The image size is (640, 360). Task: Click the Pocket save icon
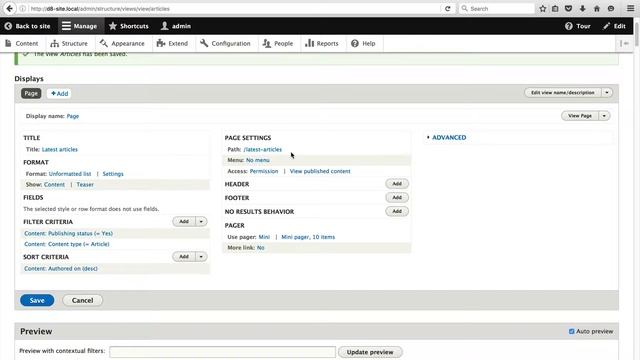coord(569,9)
